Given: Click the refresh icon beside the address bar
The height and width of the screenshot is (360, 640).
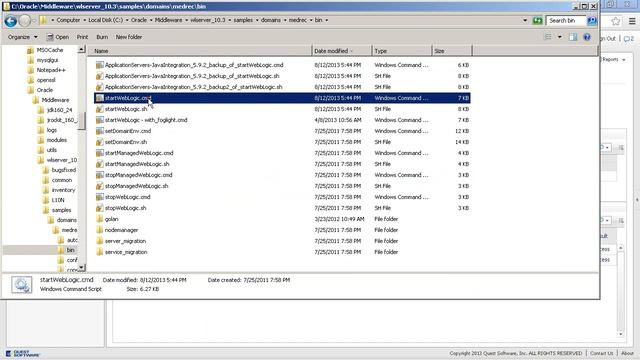Looking at the screenshot, I should [x=538, y=20].
